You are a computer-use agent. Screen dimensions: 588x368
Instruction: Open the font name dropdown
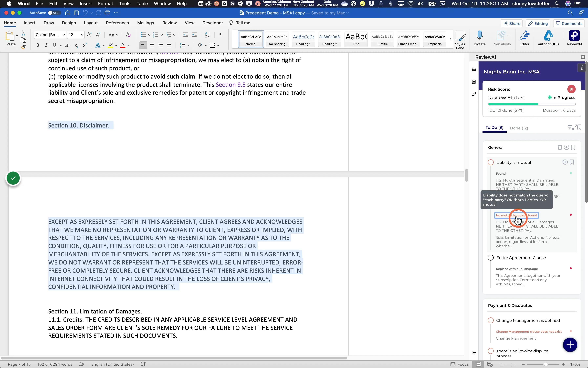64,35
